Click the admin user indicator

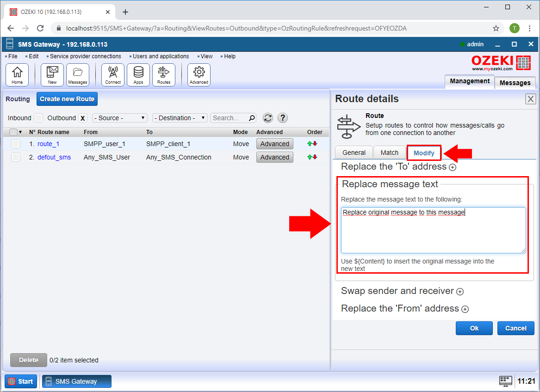[472, 44]
